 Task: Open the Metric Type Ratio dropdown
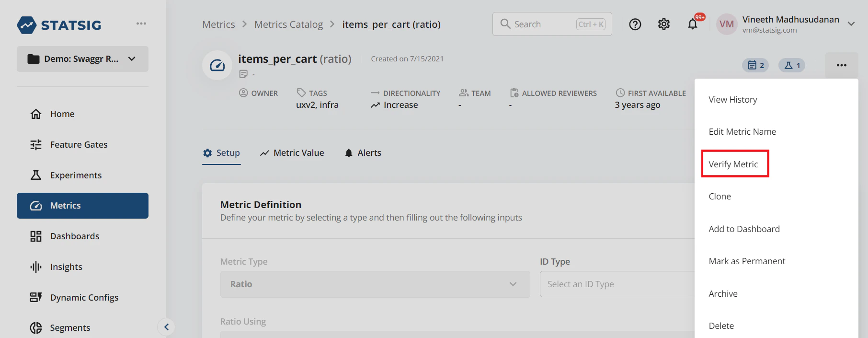pos(375,284)
